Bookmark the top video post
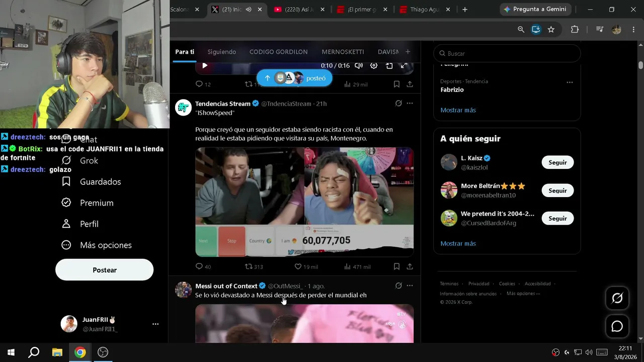Screen dimensions: 644x362 coord(396,84)
